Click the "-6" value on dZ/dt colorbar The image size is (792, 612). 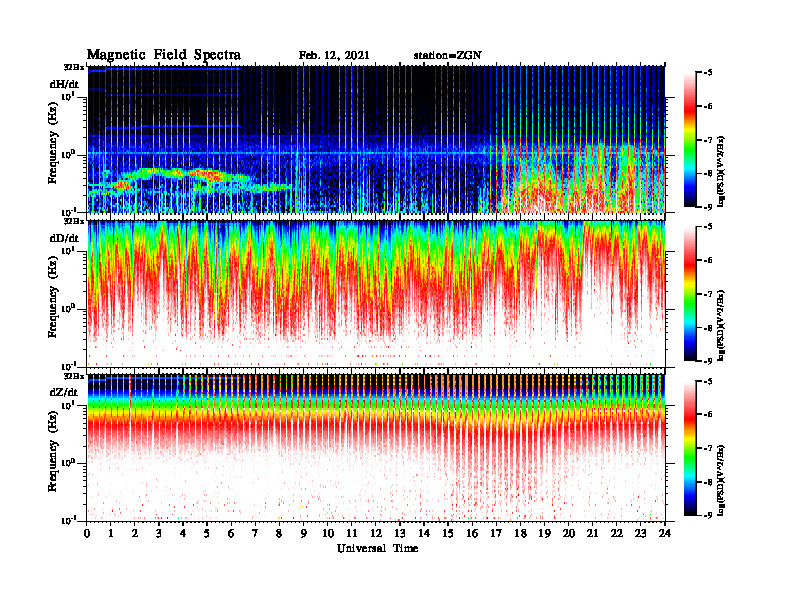pyautogui.click(x=708, y=415)
